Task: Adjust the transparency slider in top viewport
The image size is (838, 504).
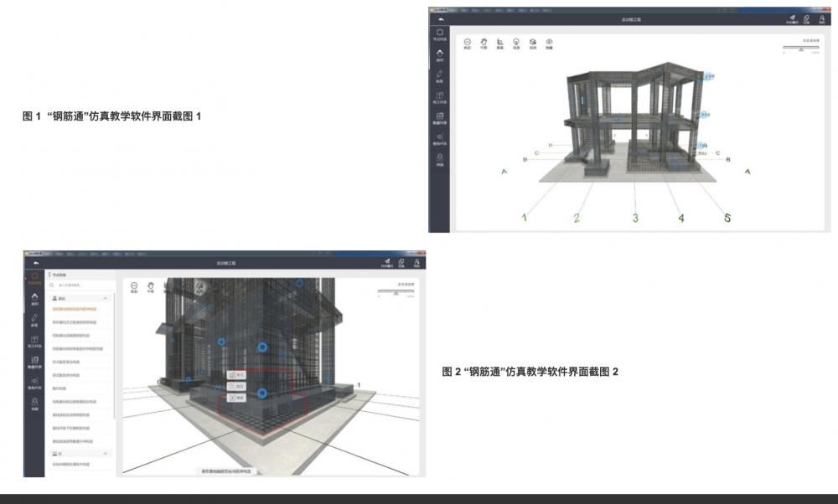Action: point(802,49)
